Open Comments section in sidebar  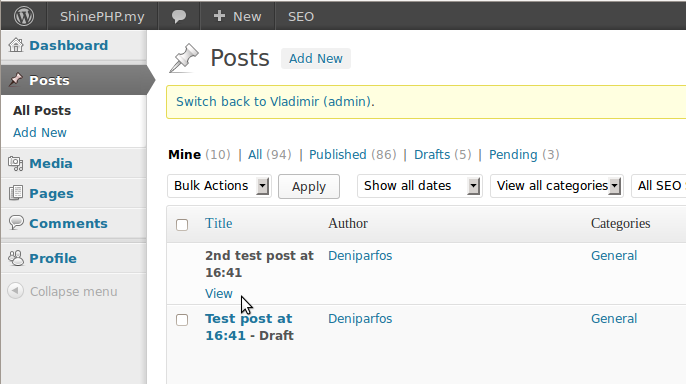(68, 223)
